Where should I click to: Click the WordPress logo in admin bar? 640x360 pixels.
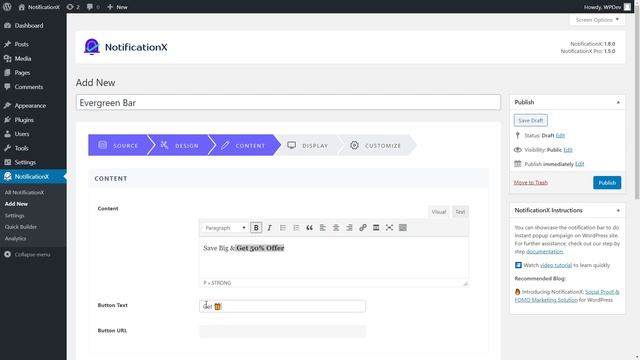pyautogui.click(x=7, y=7)
